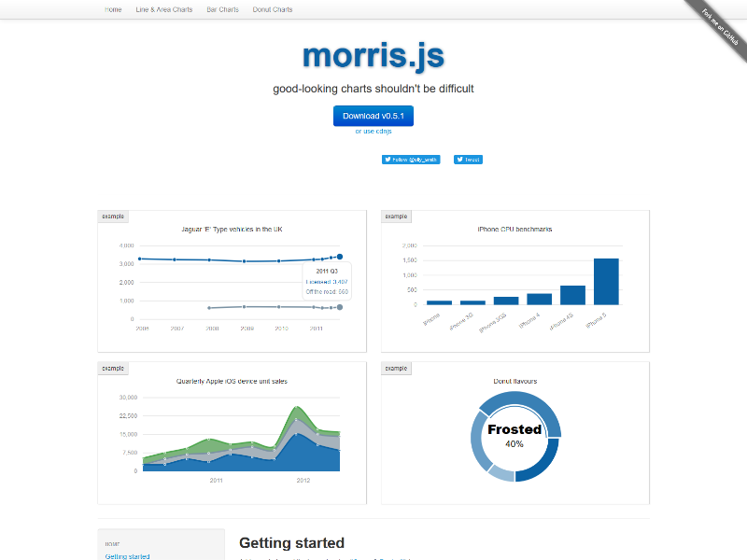Click the 1,500 y-axis label on benchmarks chart
The width and height of the screenshot is (747, 560).
click(x=410, y=260)
